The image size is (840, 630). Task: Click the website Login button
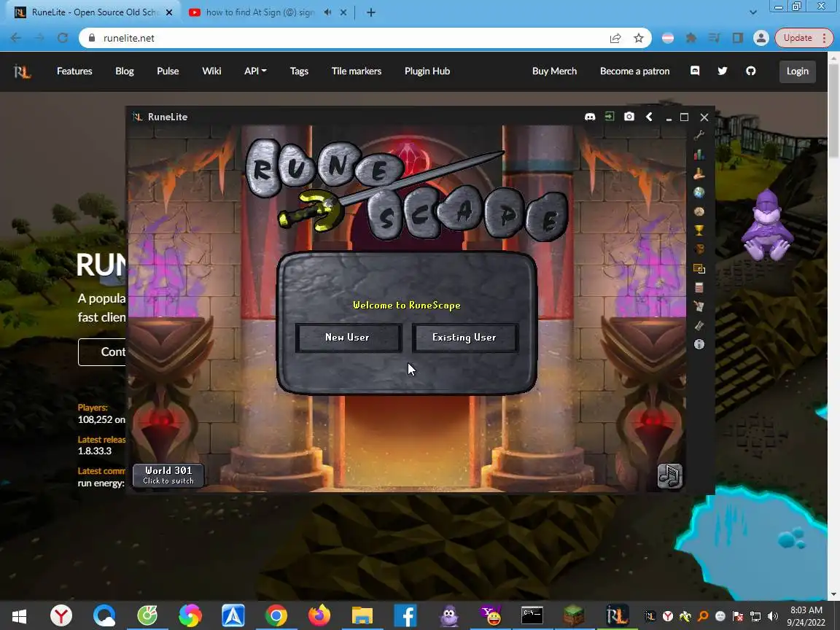coord(797,71)
